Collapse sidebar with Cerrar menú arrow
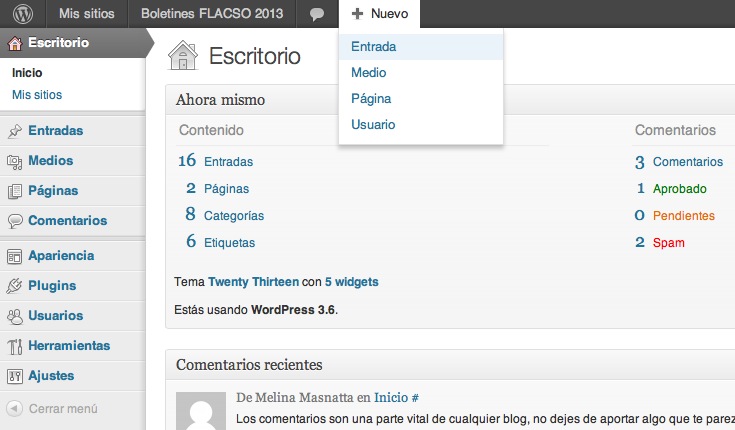The image size is (735, 430). click(15, 408)
